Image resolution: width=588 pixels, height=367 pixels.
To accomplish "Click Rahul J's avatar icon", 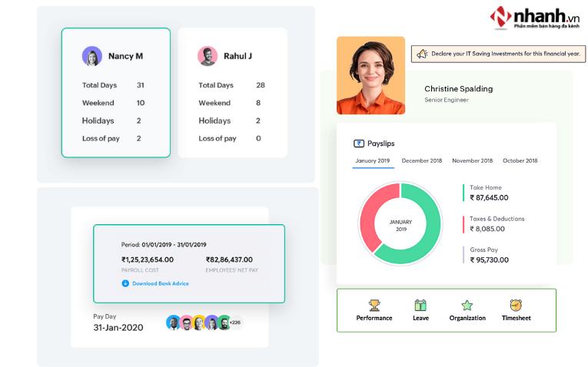I will click(208, 56).
